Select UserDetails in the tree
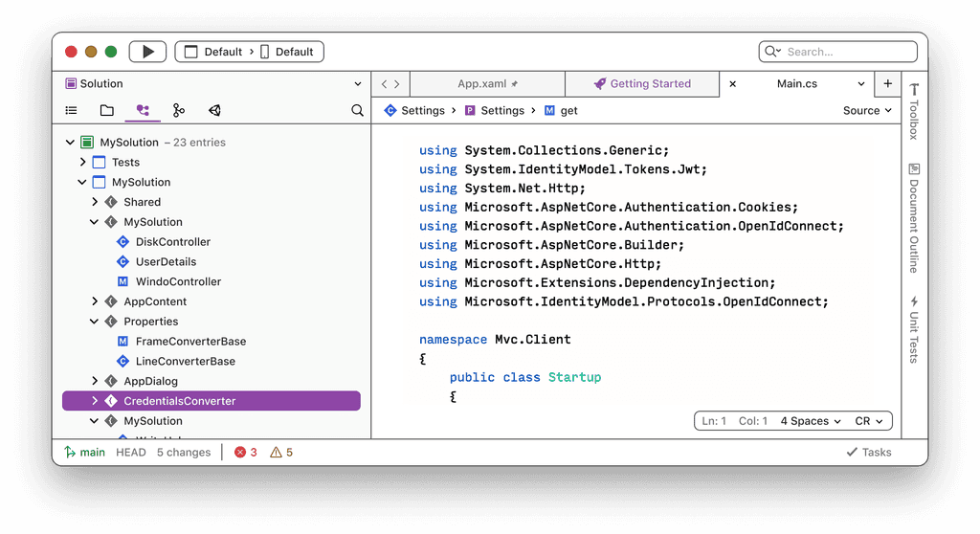The image size is (980, 534). tap(167, 262)
